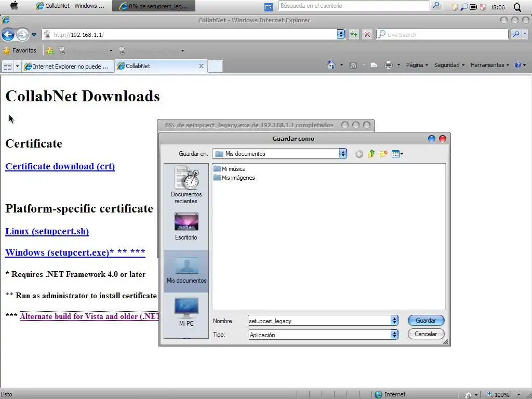This screenshot has width=532, height=399.
Task: Select the Mi música folder
Action: coord(229,169)
